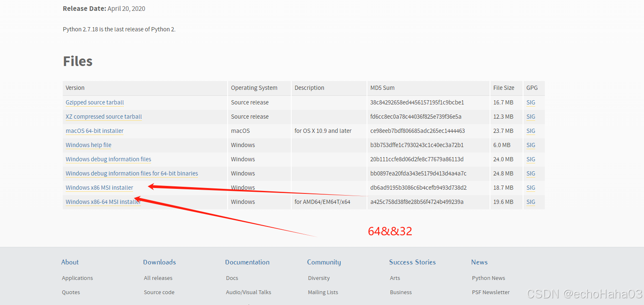Download the XZ compressed source tarball
The height and width of the screenshot is (305, 644).
click(104, 117)
